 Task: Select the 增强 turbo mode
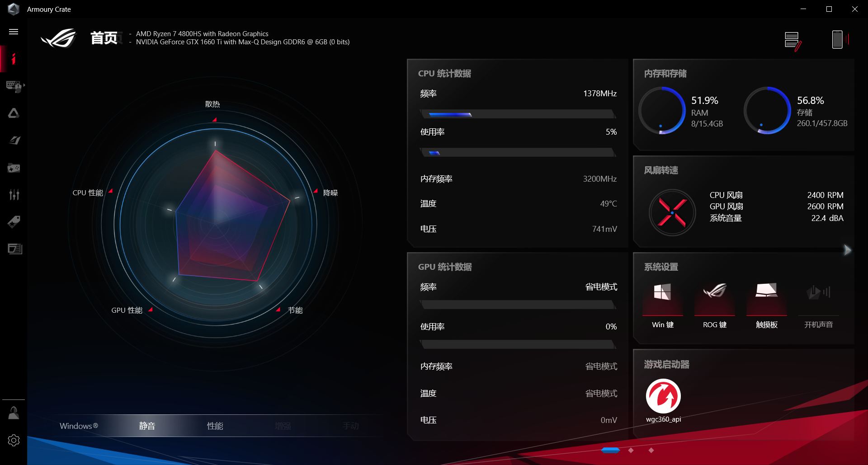pyautogui.click(x=283, y=426)
